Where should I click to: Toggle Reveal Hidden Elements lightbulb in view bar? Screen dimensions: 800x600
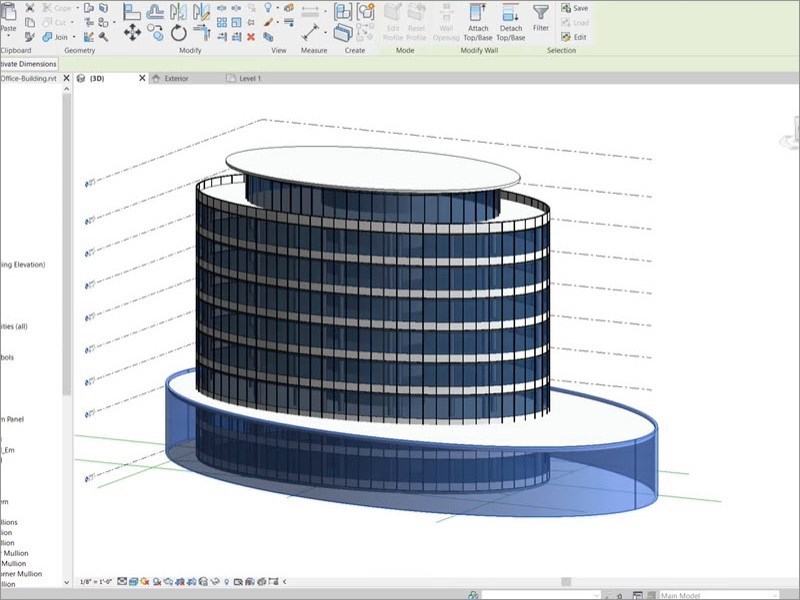tap(227, 582)
